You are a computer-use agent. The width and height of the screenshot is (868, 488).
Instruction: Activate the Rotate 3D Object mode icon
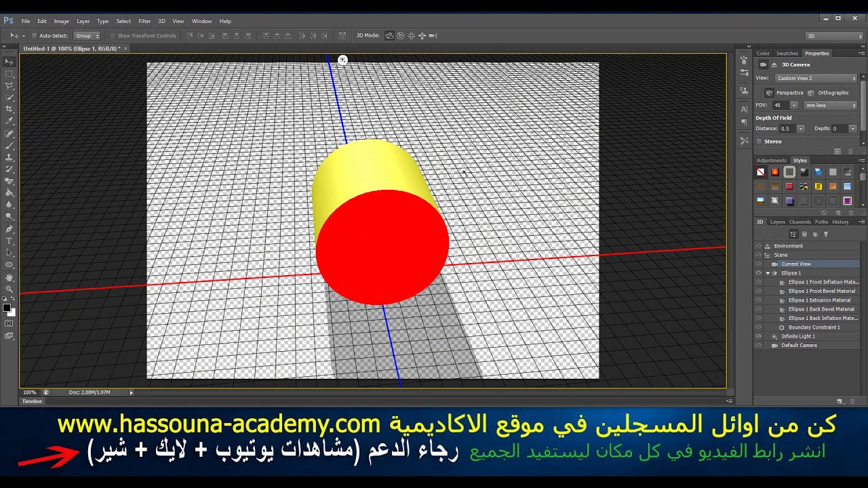(x=389, y=35)
